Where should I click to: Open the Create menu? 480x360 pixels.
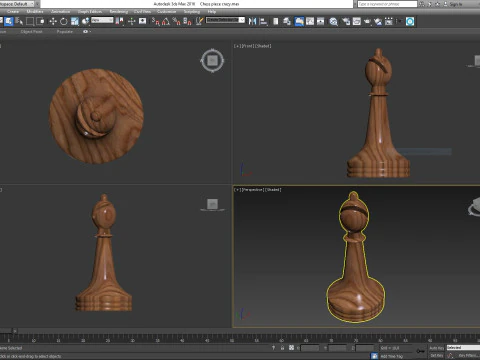(13, 11)
